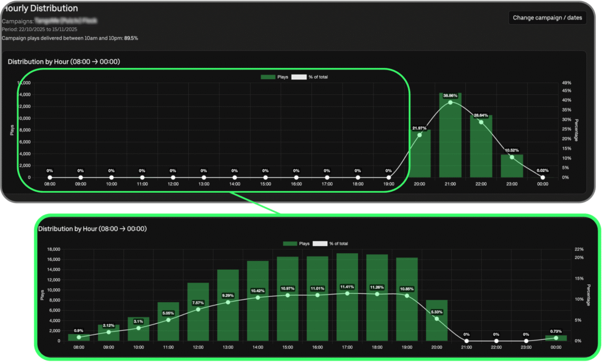The width and height of the screenshot is (604, 364).
Task: Select the 15:00 bar showing 10.97%
Action: 288,299
